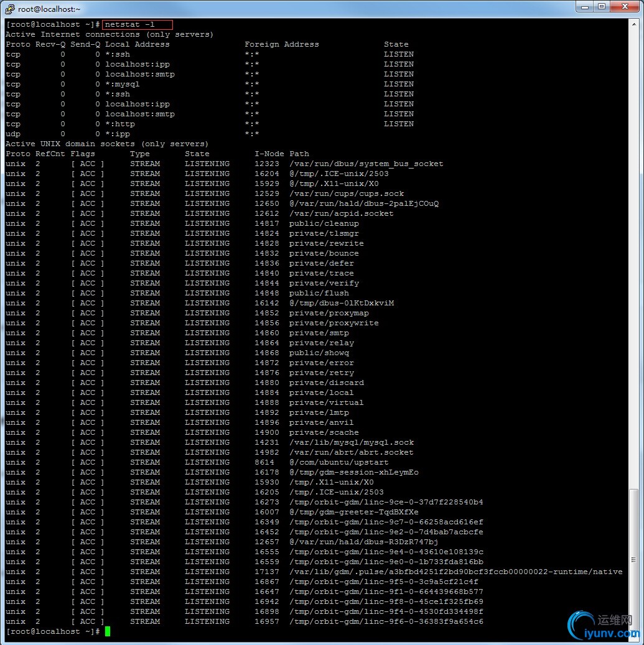Click the '/var/run/cups/cups.sock' path
This screenshot has width=644, height=645.
coord(347,193)
